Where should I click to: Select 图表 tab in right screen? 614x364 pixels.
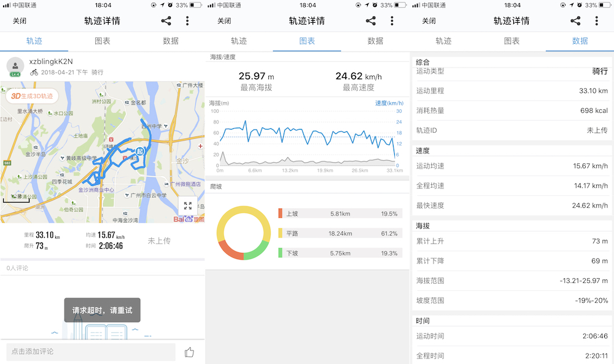coord(511,41)
